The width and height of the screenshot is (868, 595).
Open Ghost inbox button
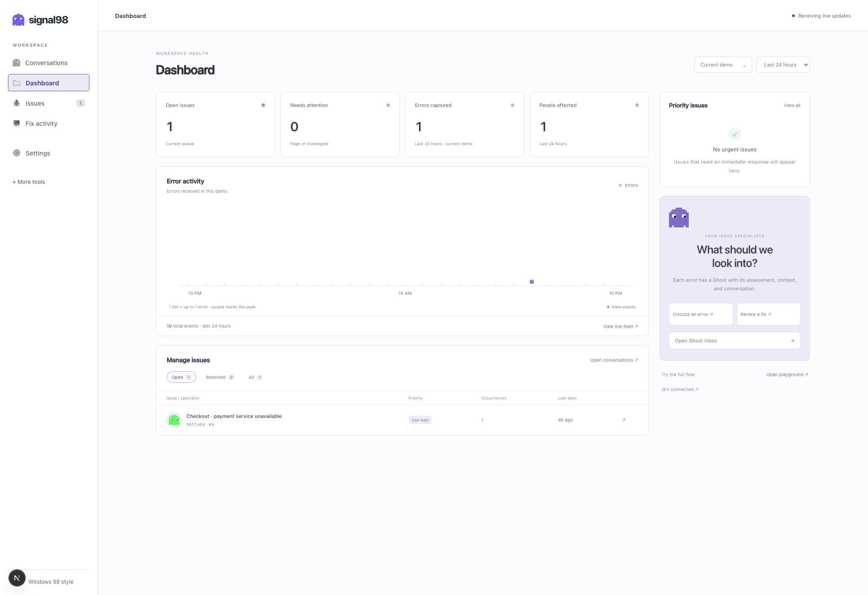(734, 341)
